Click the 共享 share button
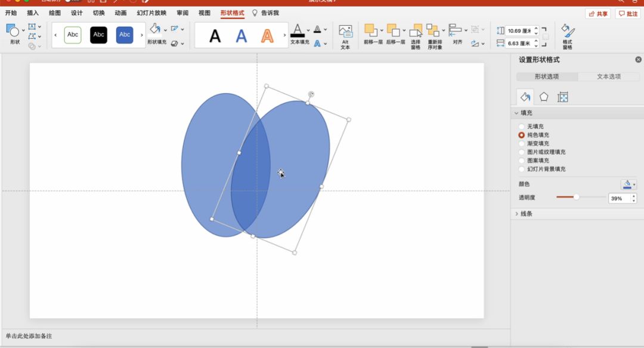This screenshot has height=348, width=644. (598, 14)
